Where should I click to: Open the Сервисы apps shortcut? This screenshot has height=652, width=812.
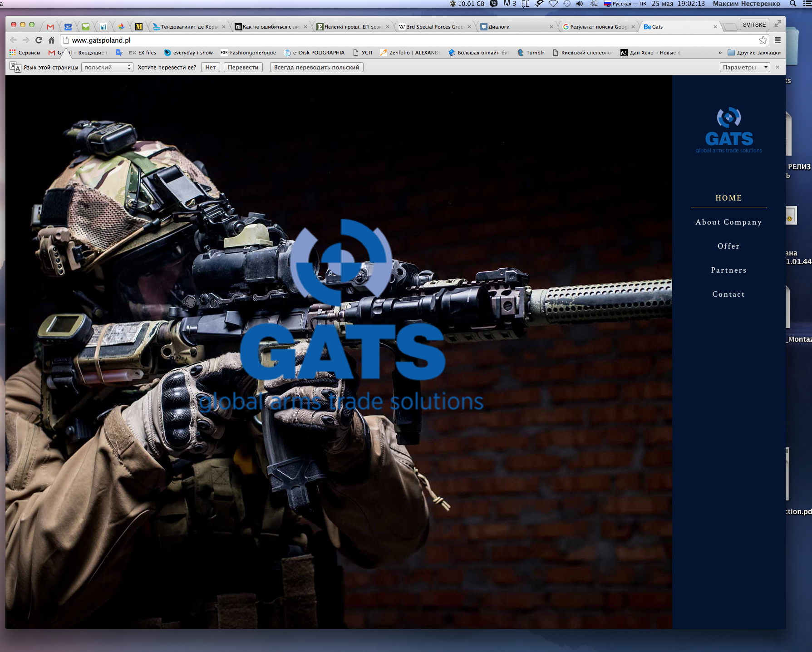(x=25, y=53)
